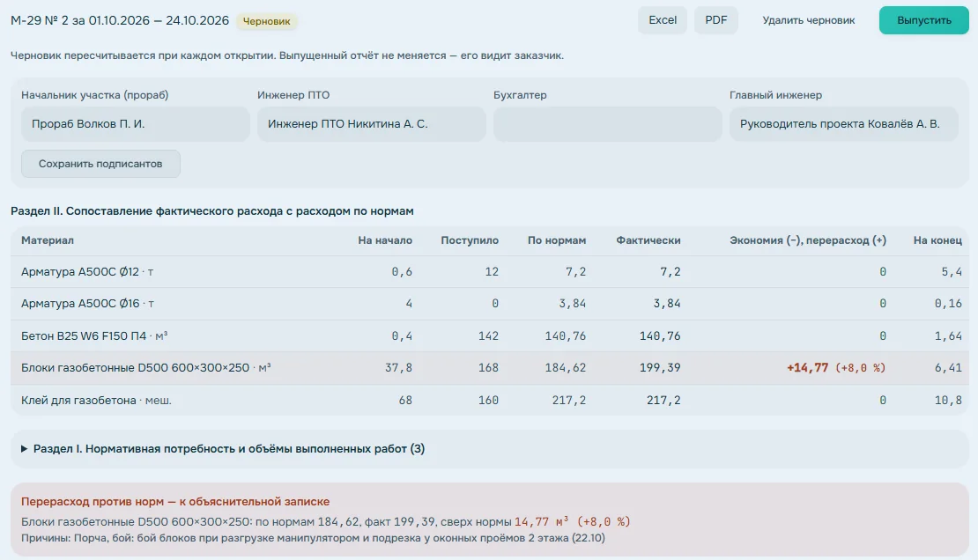Export report via PDF button
This screenshot has width=978, height=560.
point(716,20)
